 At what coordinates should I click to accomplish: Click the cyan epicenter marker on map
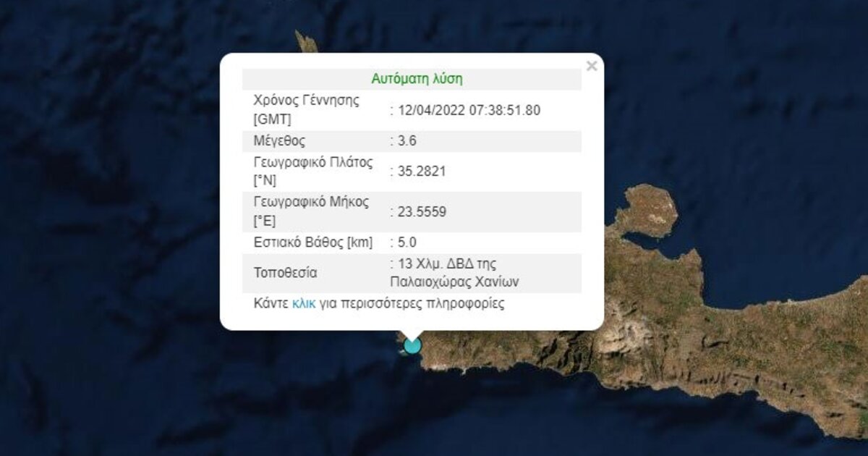click(x=412, y=345)
